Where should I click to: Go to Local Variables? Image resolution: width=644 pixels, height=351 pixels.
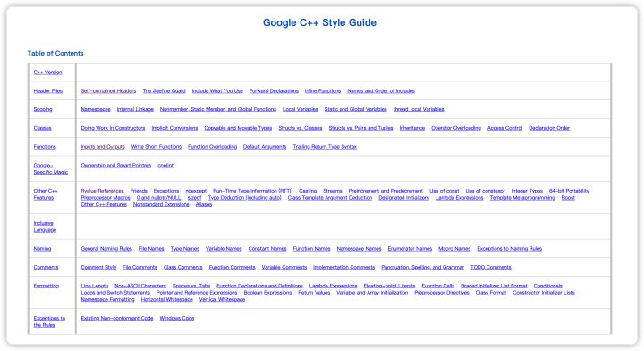tap(301, 109)
